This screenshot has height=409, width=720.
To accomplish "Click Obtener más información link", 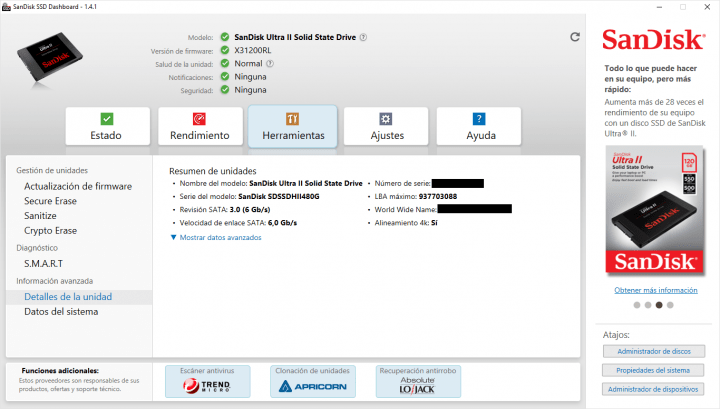I will [656, 290].
